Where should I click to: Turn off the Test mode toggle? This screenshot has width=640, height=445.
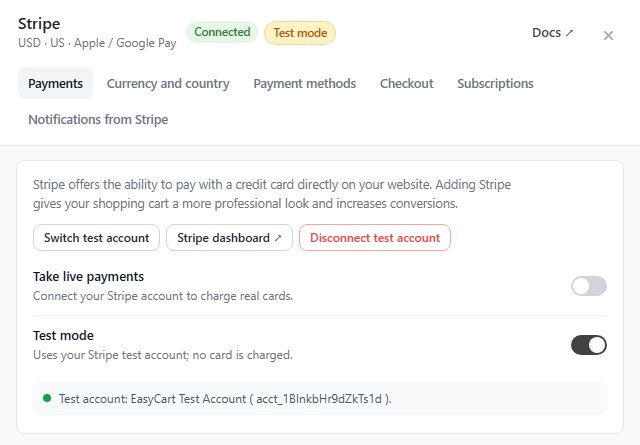coord(589,345)
